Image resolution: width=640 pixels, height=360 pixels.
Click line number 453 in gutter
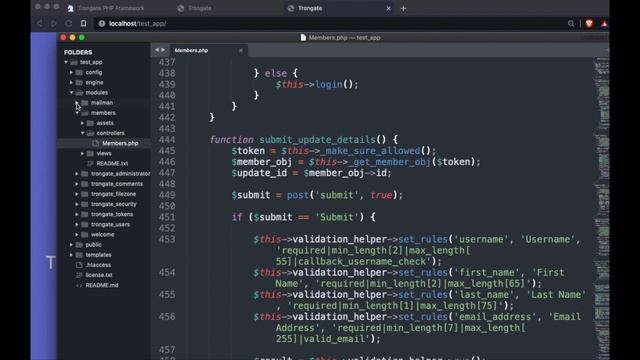point(167,240)
